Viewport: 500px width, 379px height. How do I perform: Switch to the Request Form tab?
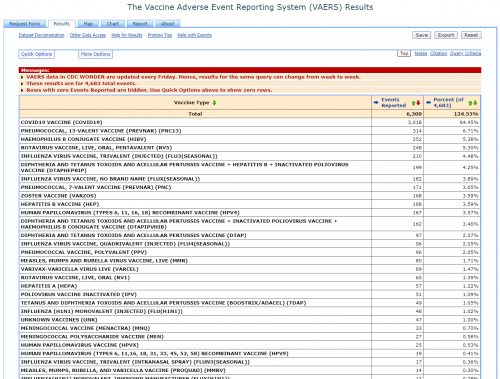(x=25, y=24)
